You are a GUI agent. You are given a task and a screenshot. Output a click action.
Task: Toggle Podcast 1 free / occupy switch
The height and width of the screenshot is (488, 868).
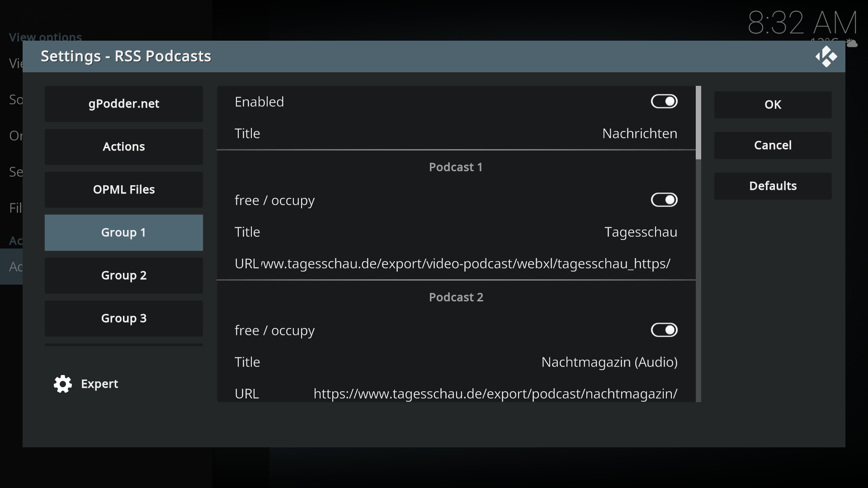pyautogui.click(x=664, y=200)
